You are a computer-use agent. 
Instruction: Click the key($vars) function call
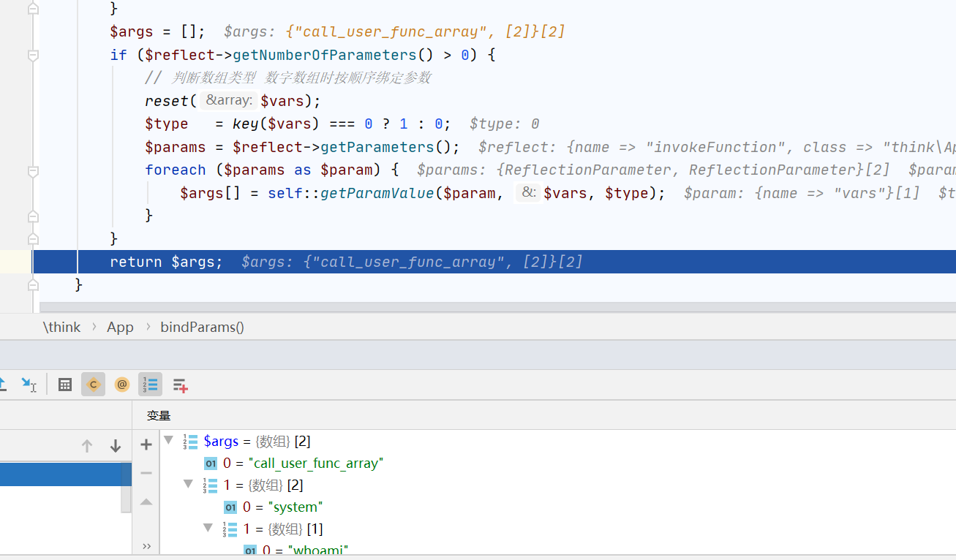pyautogui.click(x=276, y=124)
